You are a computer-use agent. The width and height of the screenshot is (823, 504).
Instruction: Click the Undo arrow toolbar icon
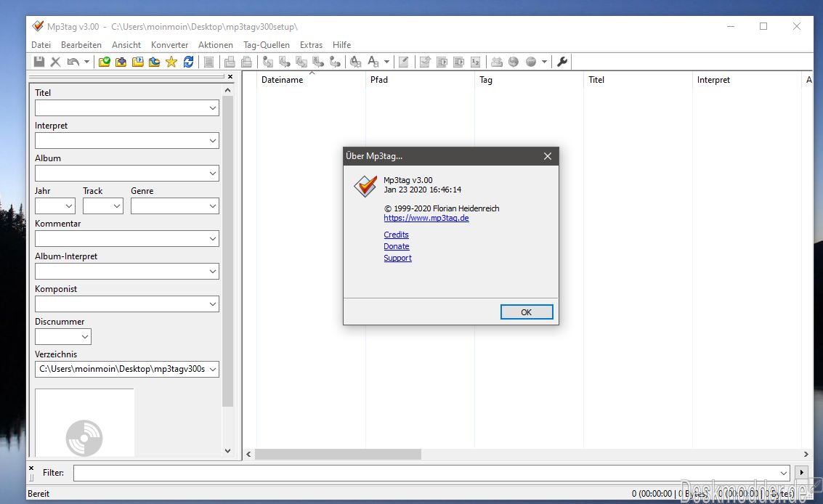tap(73, 62)
